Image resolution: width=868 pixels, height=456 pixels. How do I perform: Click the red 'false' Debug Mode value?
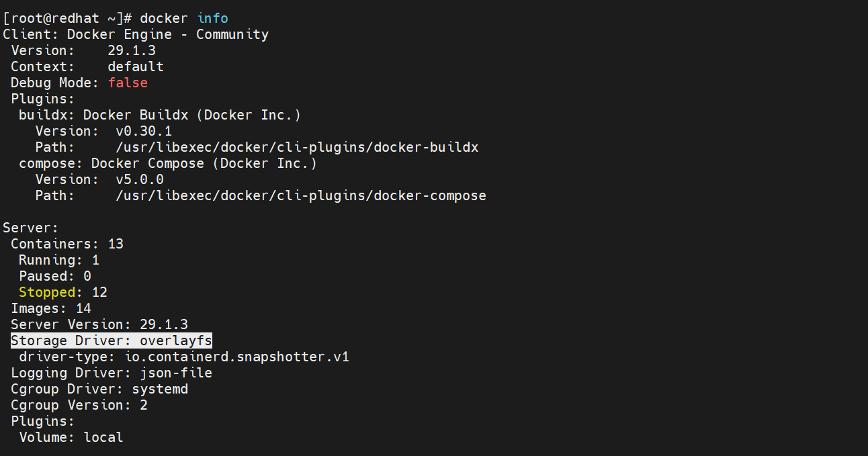point(127,83)
